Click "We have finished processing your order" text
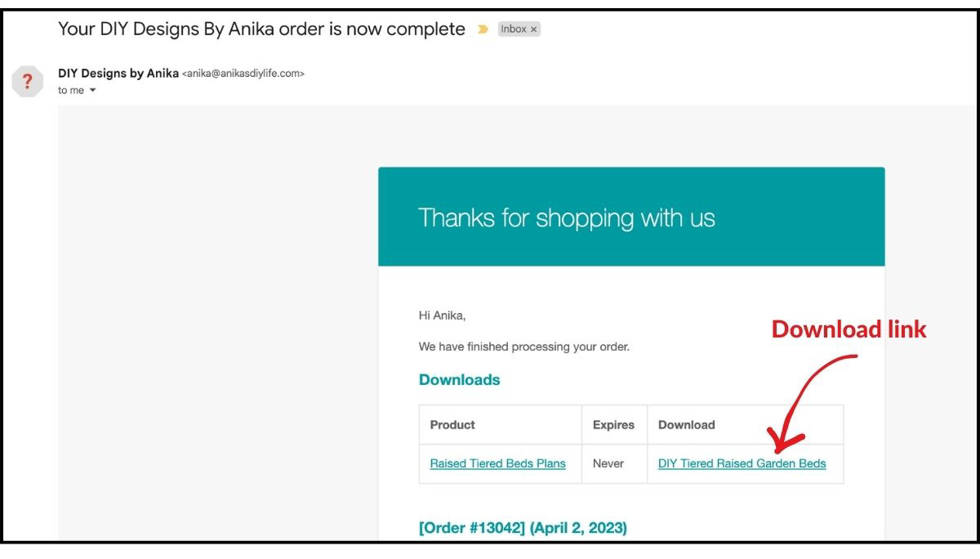Image resolution: width=980 pixels, height=559 pixels. (x=523, y=347)
